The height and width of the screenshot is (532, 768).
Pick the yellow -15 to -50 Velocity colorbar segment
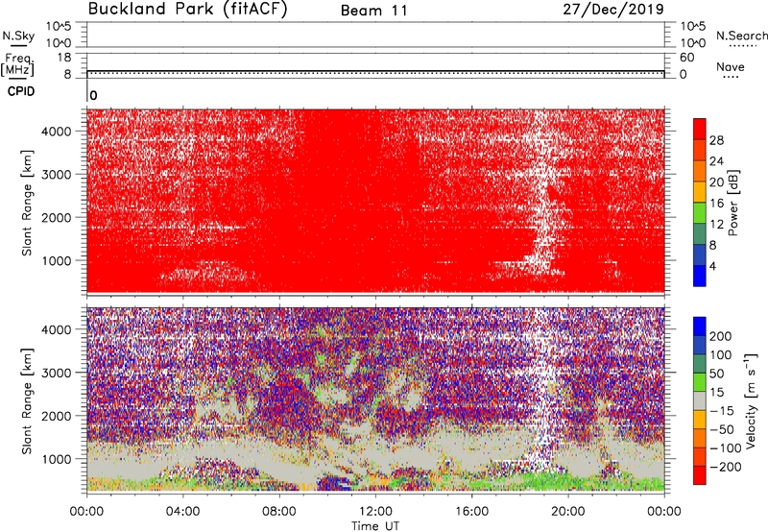click(x=700, y=420)
